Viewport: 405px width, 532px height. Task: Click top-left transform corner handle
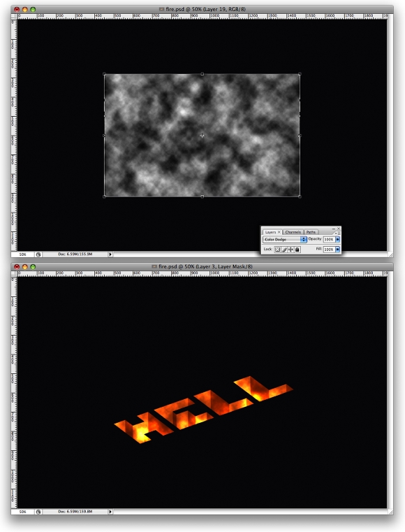[x=104, y=74]
